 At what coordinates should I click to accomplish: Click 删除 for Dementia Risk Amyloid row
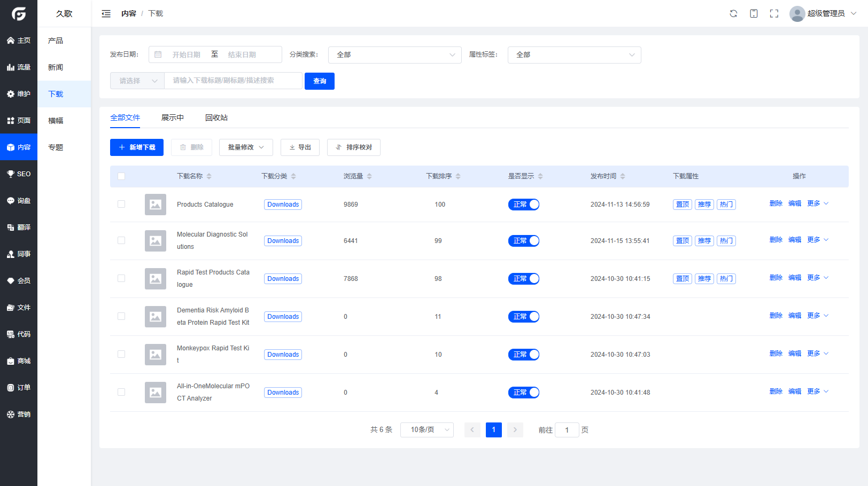pos(776,316)
